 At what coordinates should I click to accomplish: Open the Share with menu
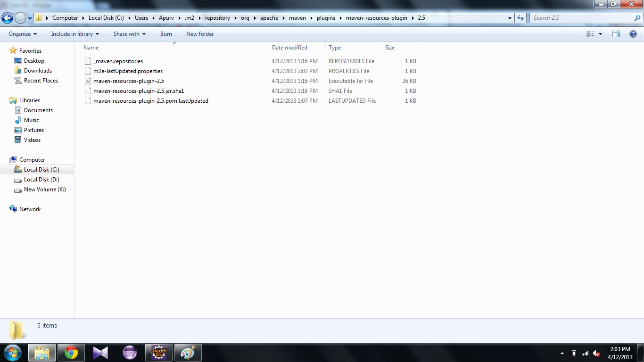[129, 34]
